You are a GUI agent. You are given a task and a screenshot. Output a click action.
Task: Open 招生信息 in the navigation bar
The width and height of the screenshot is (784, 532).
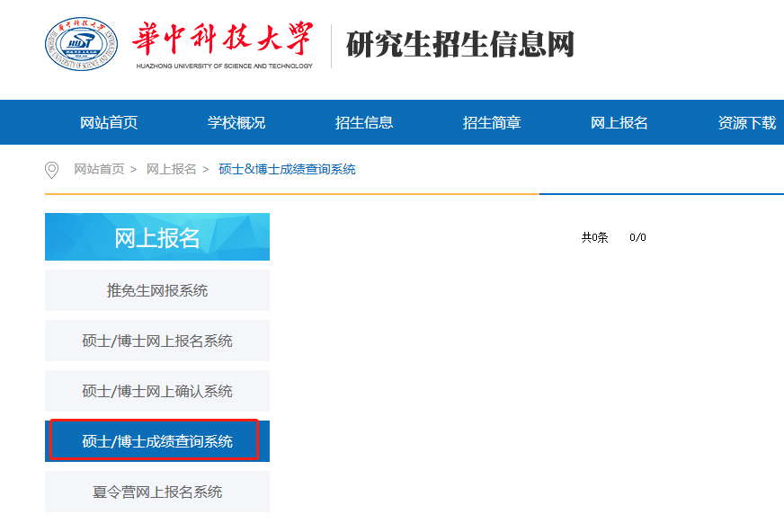pos(364,122)
